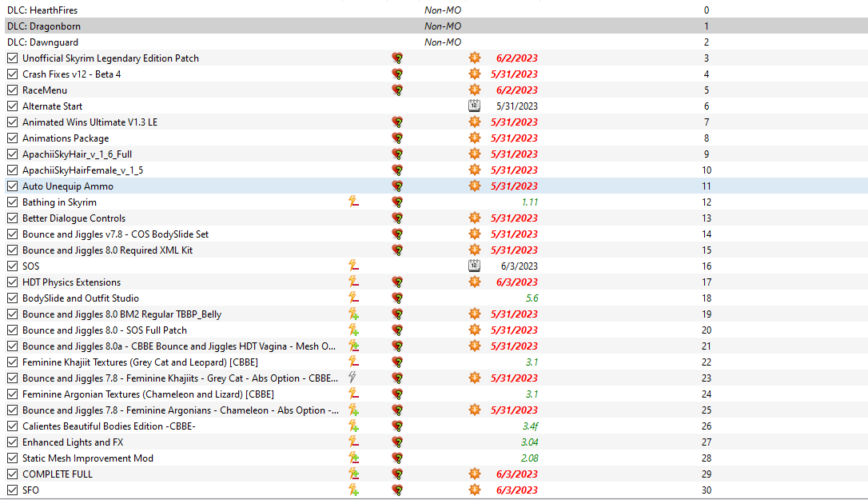Disable ApachiiSkyHair_v_1_6_Full checkbox
This screenshot has height=500, width=868.
[x=12, y=154]
